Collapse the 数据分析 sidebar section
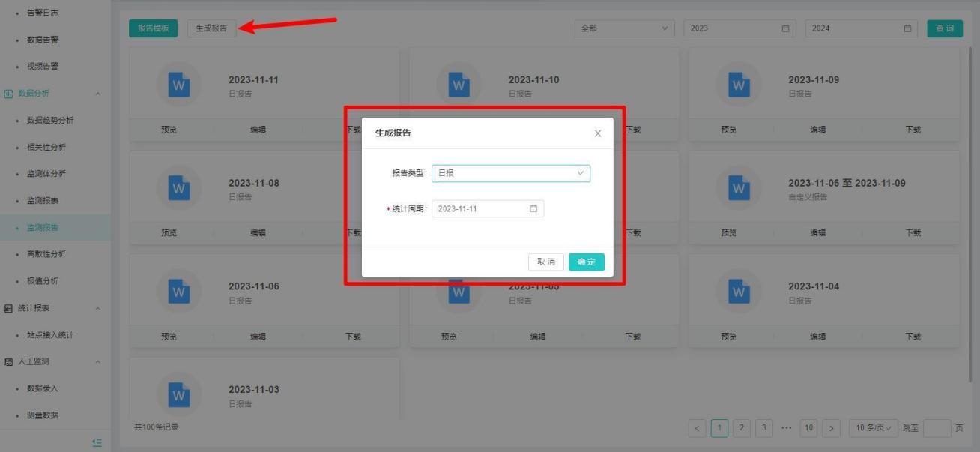The image size is (980, 452). click(x=97, y=94)
